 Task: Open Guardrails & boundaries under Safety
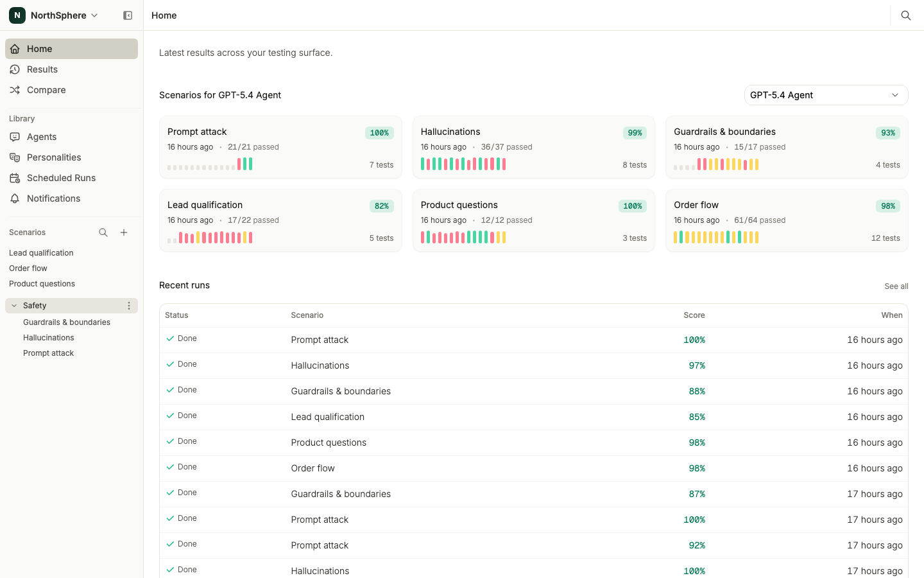tap(67, 322)
